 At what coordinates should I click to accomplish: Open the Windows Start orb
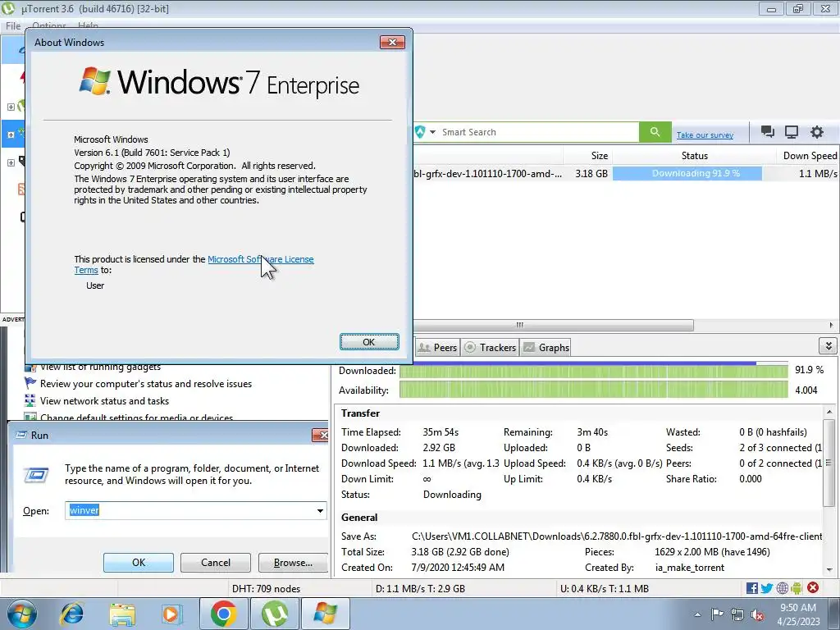pos(22,614)
